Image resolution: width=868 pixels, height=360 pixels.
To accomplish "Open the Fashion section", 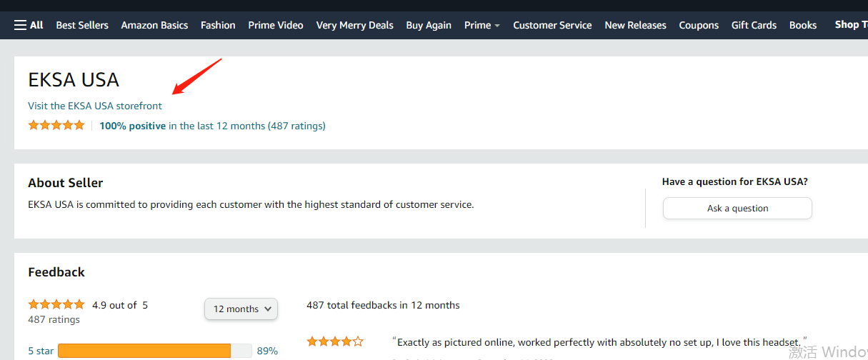I will tap(218, 25).
